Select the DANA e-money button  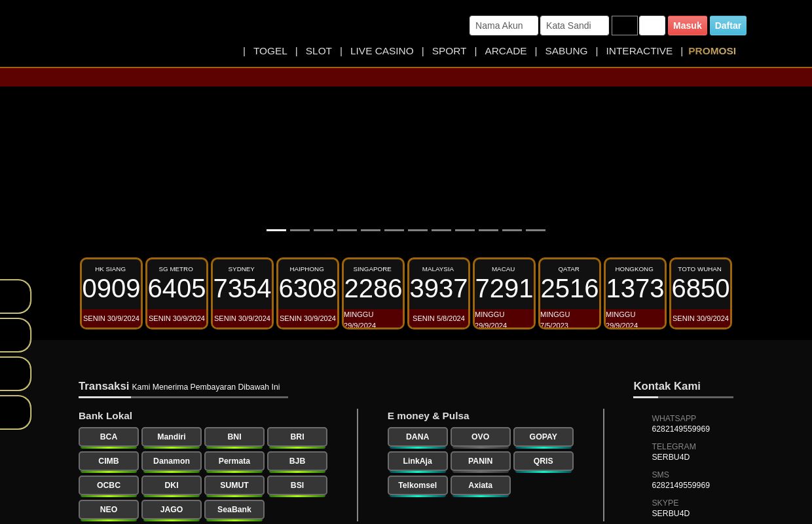tap(418, 437)
